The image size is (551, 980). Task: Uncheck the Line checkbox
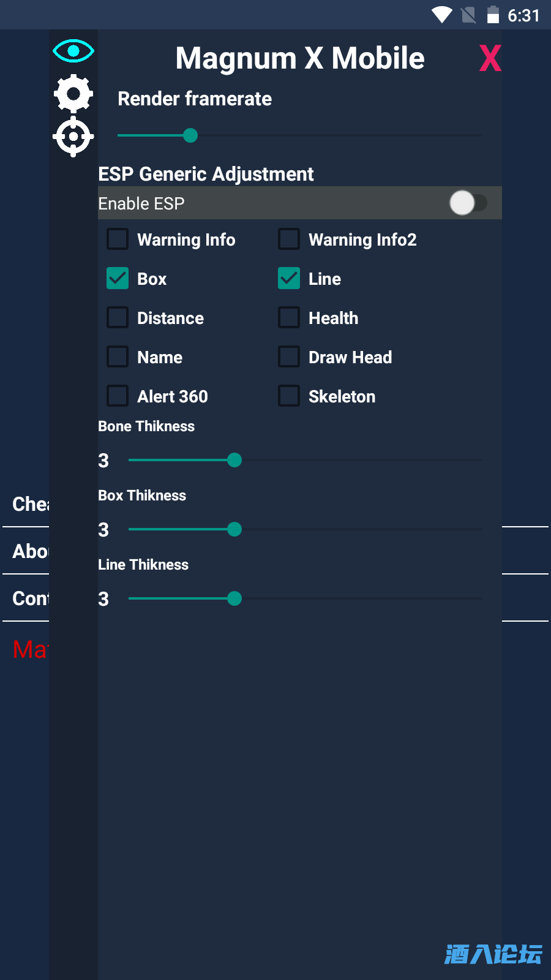point(289,278)
